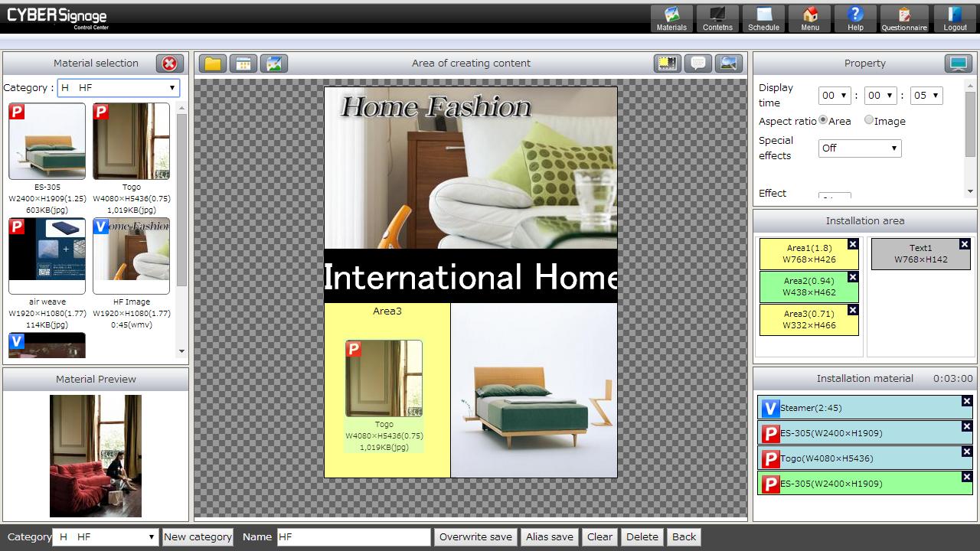The height and width of the screenshot is (551, 980).
Task: Delete Togo from installation material
Action: coord(967,452)
